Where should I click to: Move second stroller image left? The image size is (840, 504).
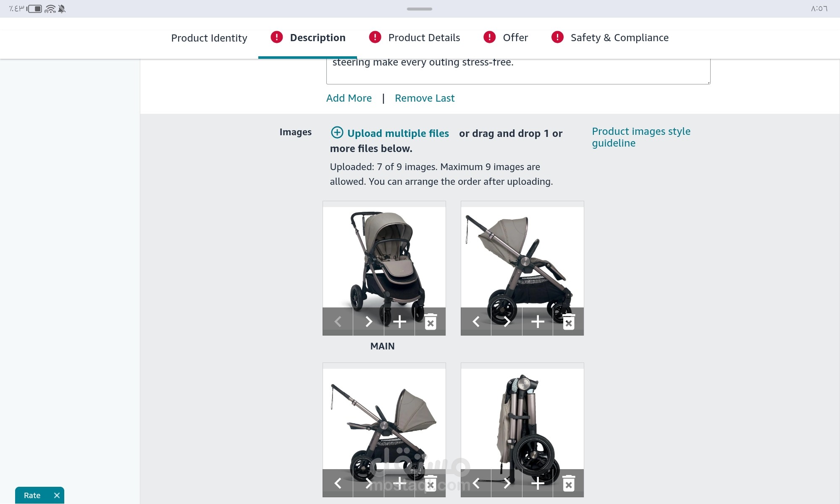476,322
